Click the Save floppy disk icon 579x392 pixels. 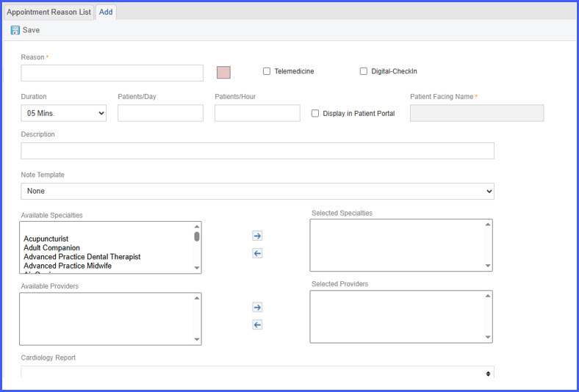[15, 30]
